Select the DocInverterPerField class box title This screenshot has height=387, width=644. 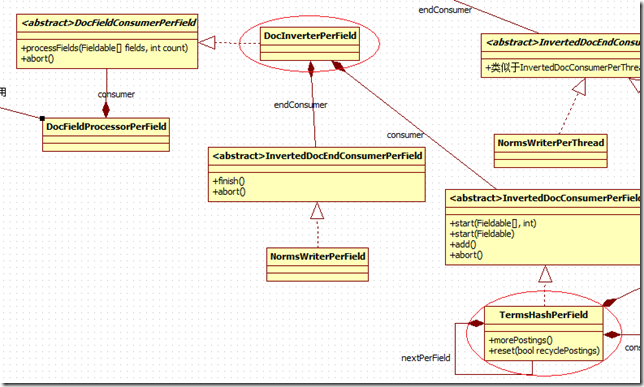coord(310,36)
